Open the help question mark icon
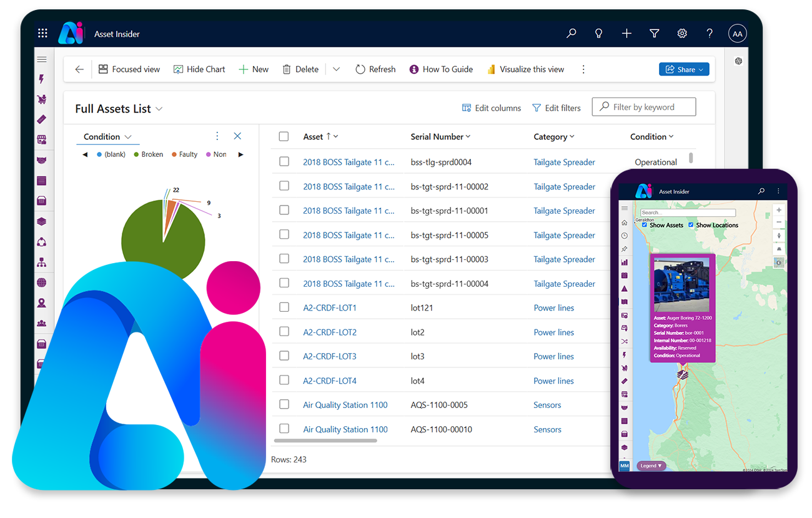The image size is (812, 518). [710, 34]
